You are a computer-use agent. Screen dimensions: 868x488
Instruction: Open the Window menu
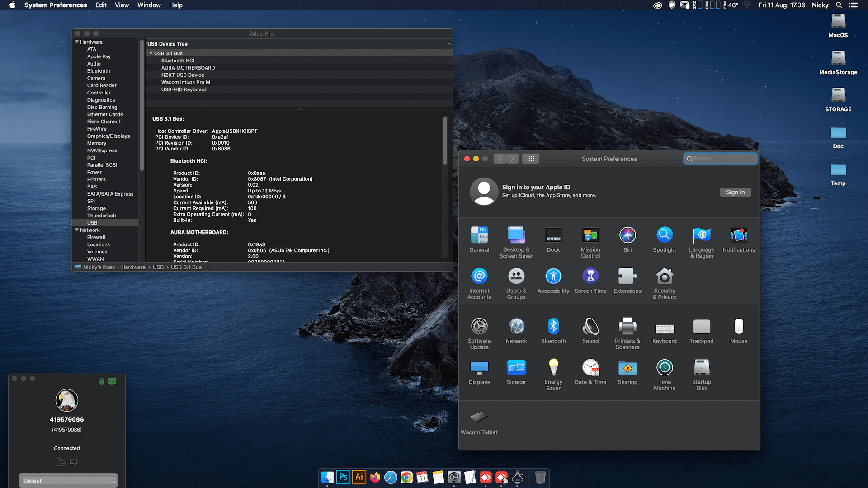point(149,5)
